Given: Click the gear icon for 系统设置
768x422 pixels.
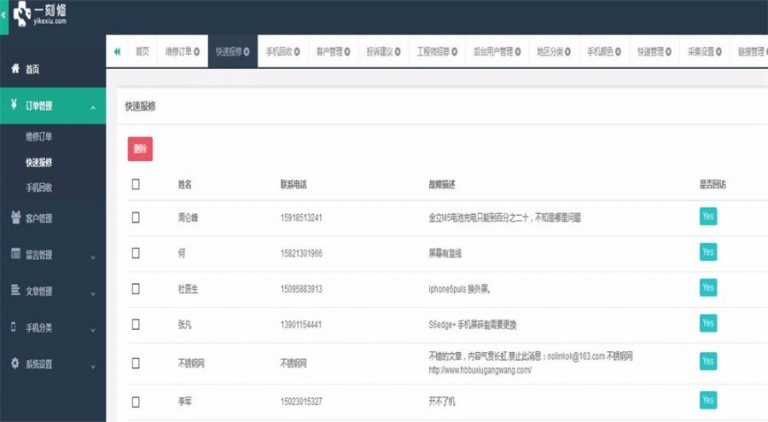Looking at the screenshot, I should (15, 363).
